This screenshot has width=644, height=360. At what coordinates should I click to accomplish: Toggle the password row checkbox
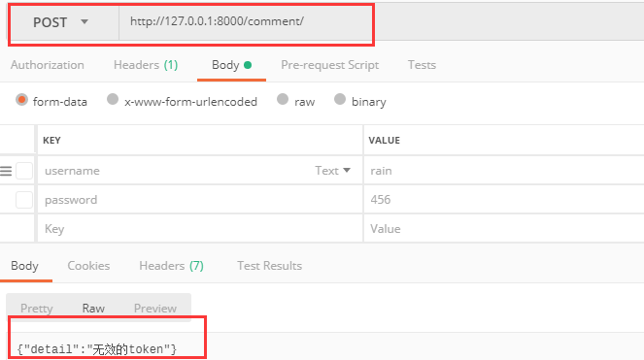click(24, 200)
